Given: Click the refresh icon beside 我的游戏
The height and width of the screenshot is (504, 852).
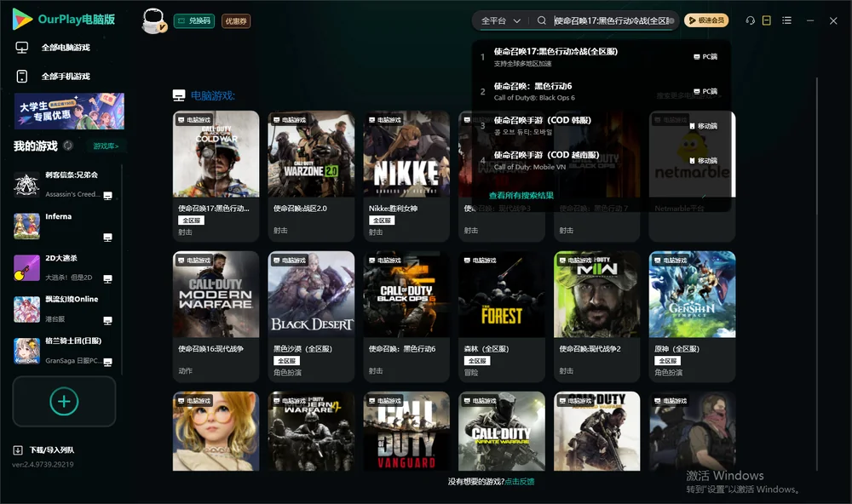Looking at the screenshot, I should tap(68, 146).
